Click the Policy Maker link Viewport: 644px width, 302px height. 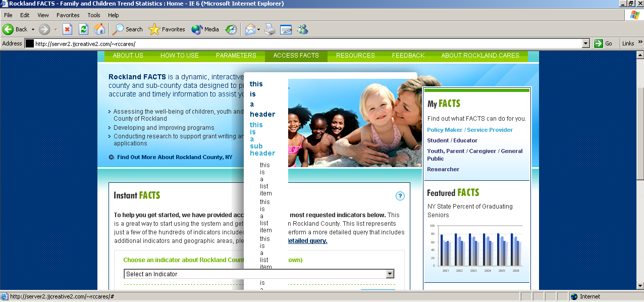(x=445, y=130)
